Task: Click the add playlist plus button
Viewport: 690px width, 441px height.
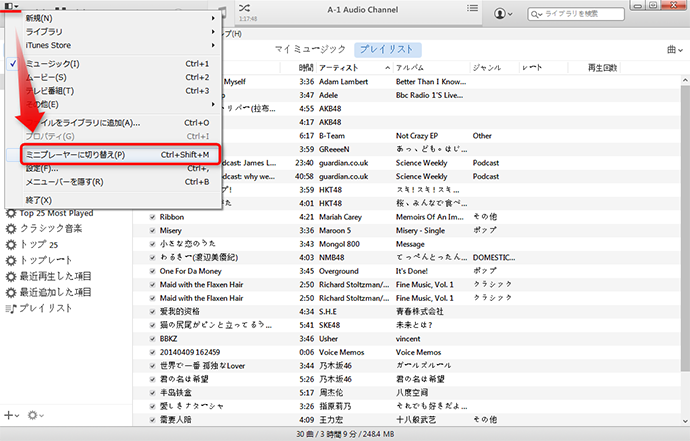Action: pos(11,415)
